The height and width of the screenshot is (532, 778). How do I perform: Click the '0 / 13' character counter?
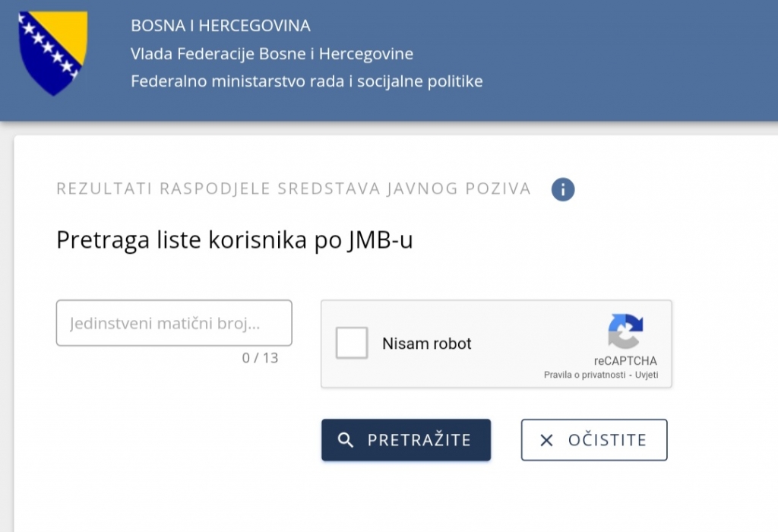point(260,358)
